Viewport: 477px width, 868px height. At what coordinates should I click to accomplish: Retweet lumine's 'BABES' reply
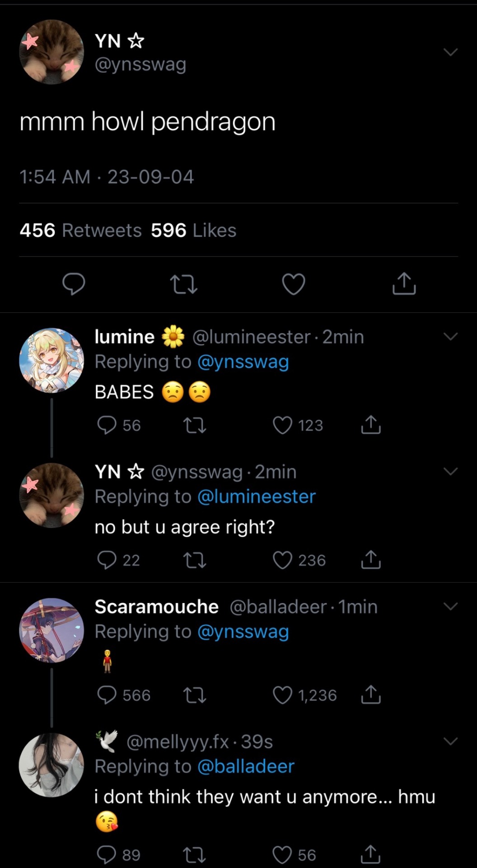click(x=195, y=425)
